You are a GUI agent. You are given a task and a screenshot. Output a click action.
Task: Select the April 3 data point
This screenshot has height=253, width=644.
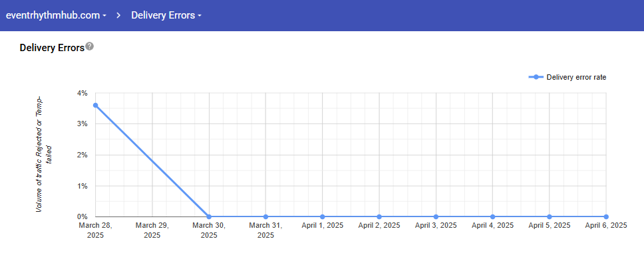click(436, 216)
